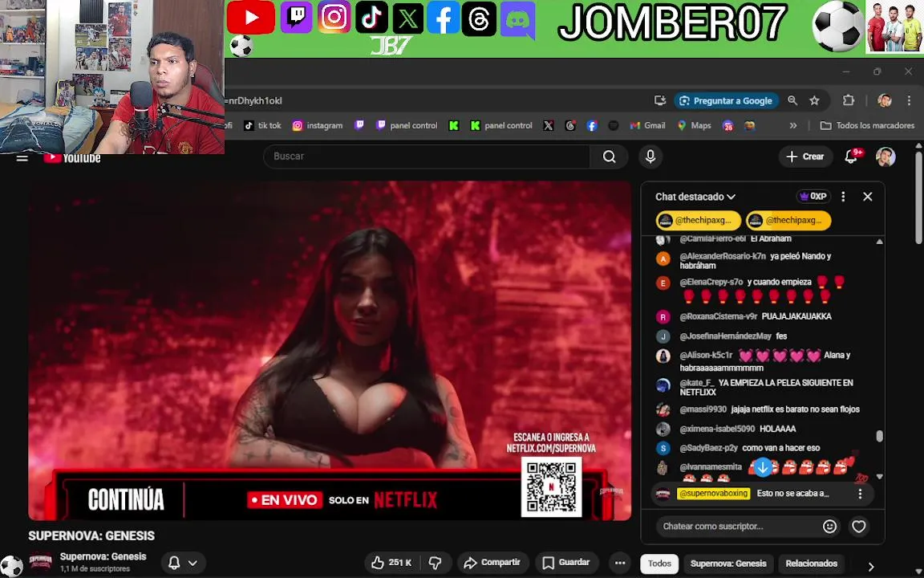Open the Kick 'panel control' bookmark
924x578 pixels.
(501, 125)
